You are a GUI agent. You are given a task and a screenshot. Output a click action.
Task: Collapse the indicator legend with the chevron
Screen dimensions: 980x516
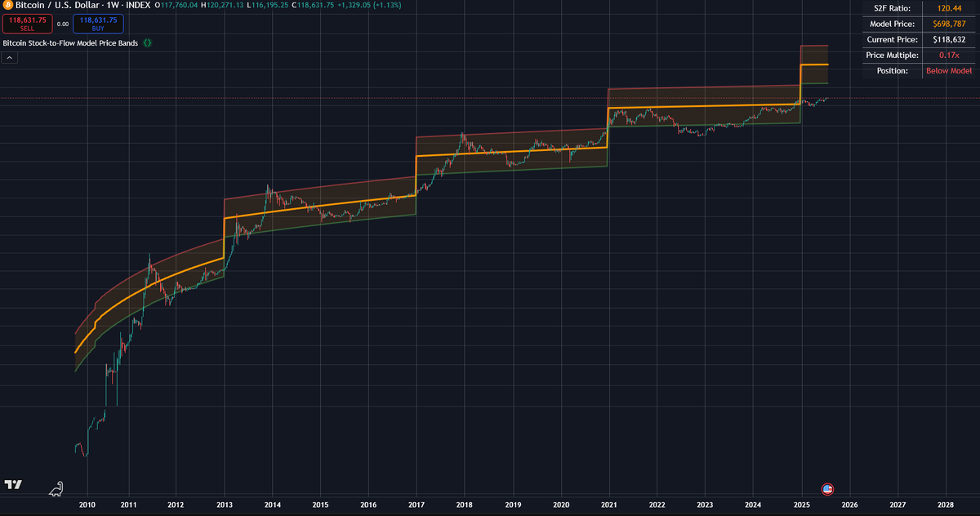point(10,58)
